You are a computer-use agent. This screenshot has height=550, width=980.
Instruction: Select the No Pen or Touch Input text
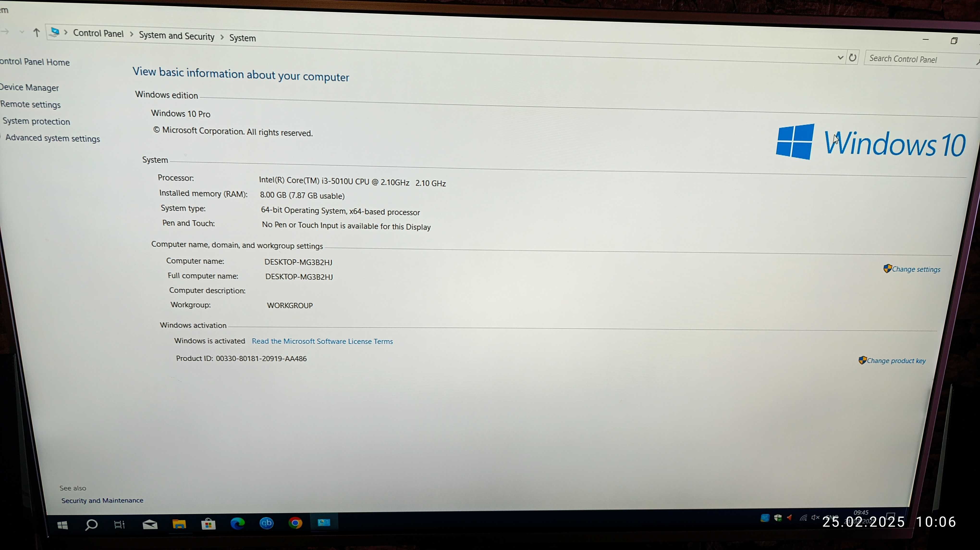point(346,226)
